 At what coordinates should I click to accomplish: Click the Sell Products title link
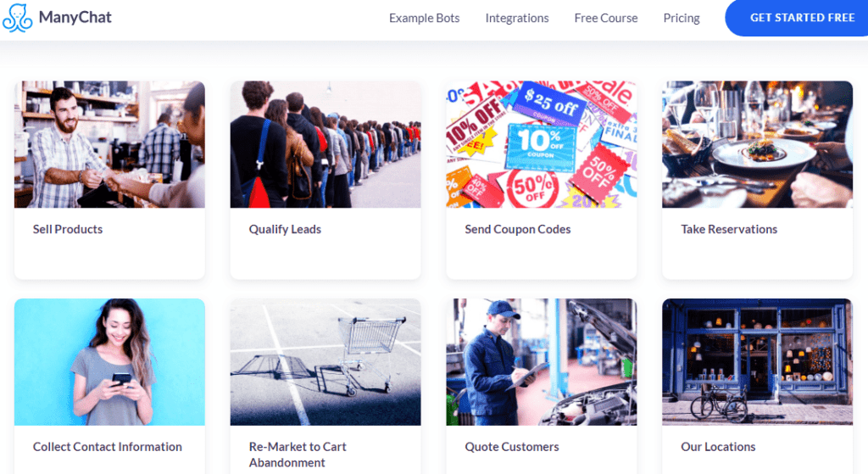click(x=68, y=229)
